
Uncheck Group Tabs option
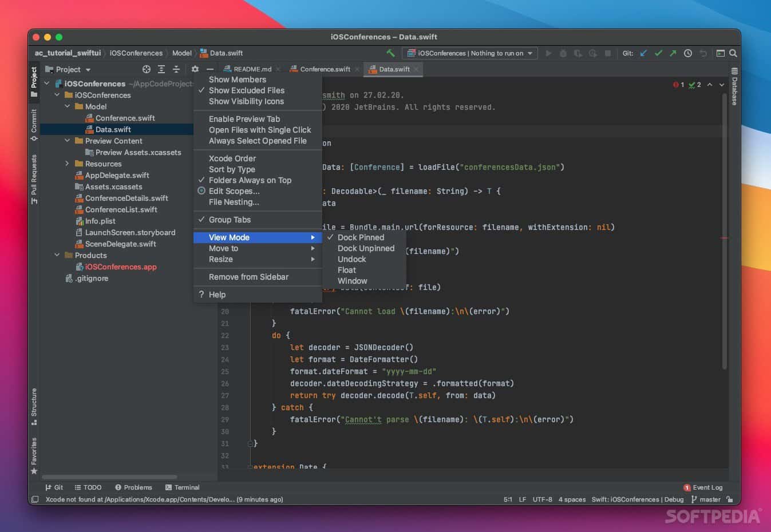230,220
